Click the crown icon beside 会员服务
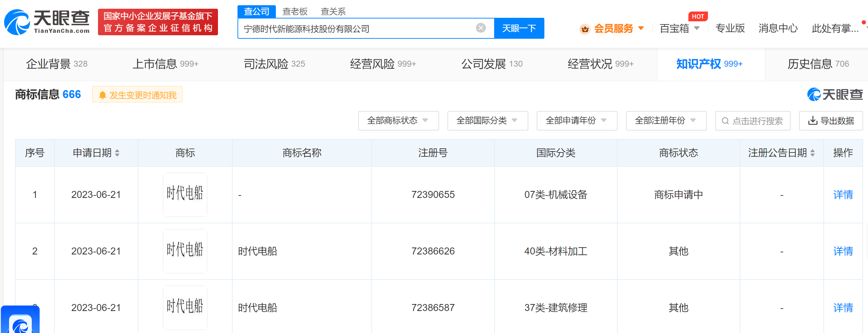Image resolution: width=868 pixels, height=333 pixels. click(585, 29)
